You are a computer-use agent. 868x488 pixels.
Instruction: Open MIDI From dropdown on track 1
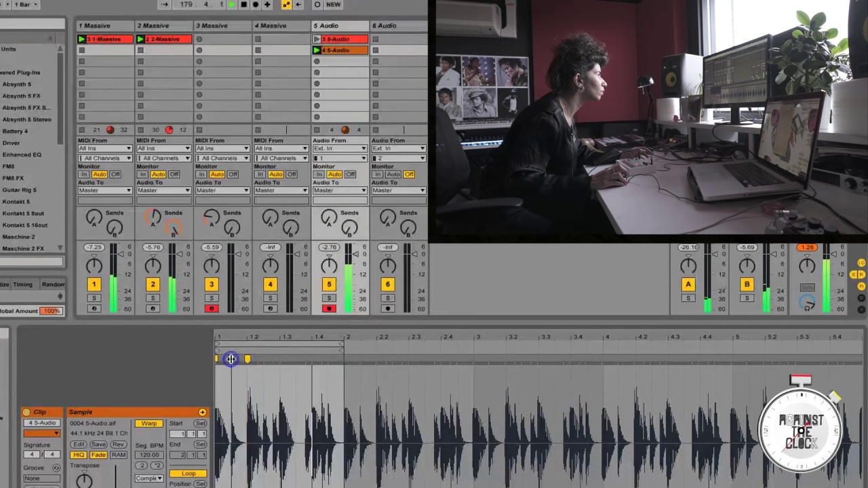tap(105, 148)
